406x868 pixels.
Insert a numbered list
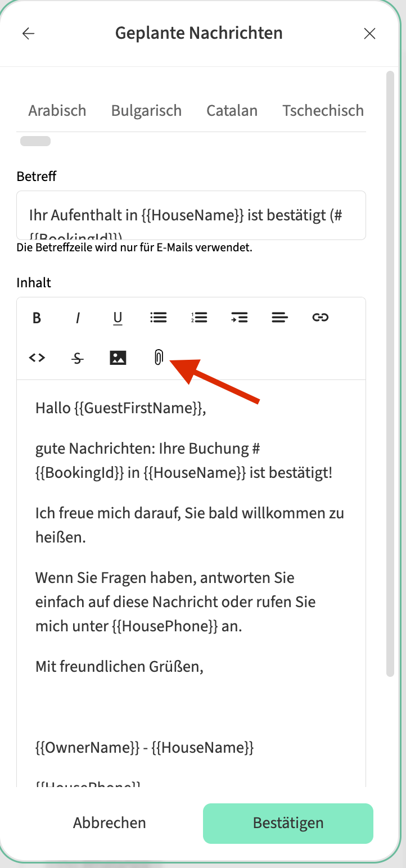[x=199, y=318]
